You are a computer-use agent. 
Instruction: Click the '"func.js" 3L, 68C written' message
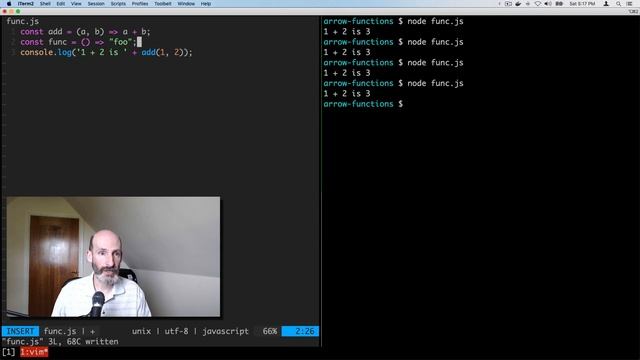point(60,342)
